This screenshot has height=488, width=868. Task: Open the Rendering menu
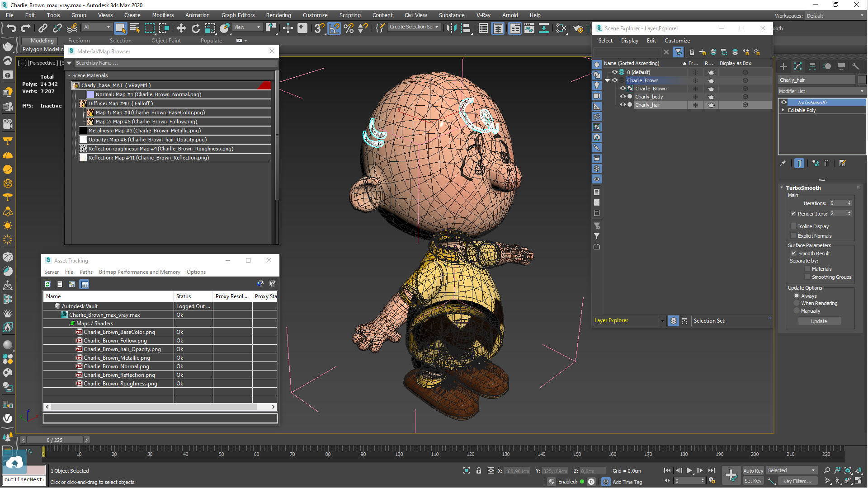[278, 15]
